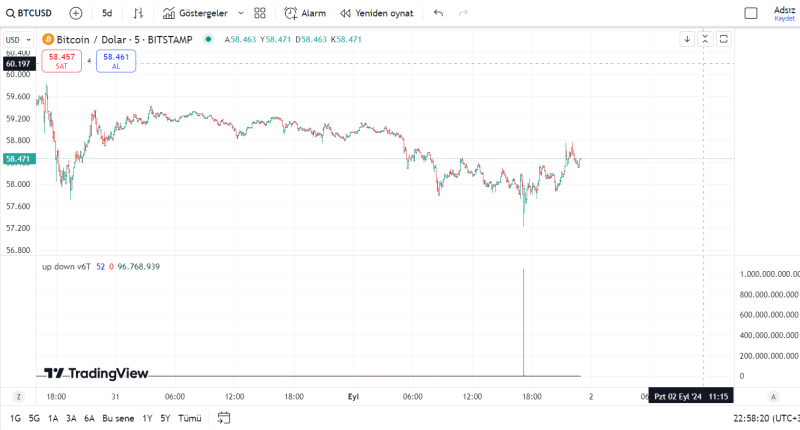Open the layout templates grid icon
The height and width of the screenshot is (430, 800).
[260, 14]
